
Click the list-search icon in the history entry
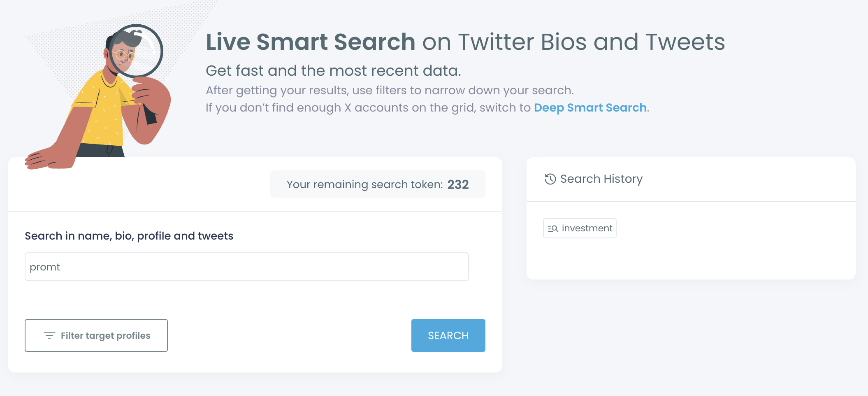tap(553, 228)
